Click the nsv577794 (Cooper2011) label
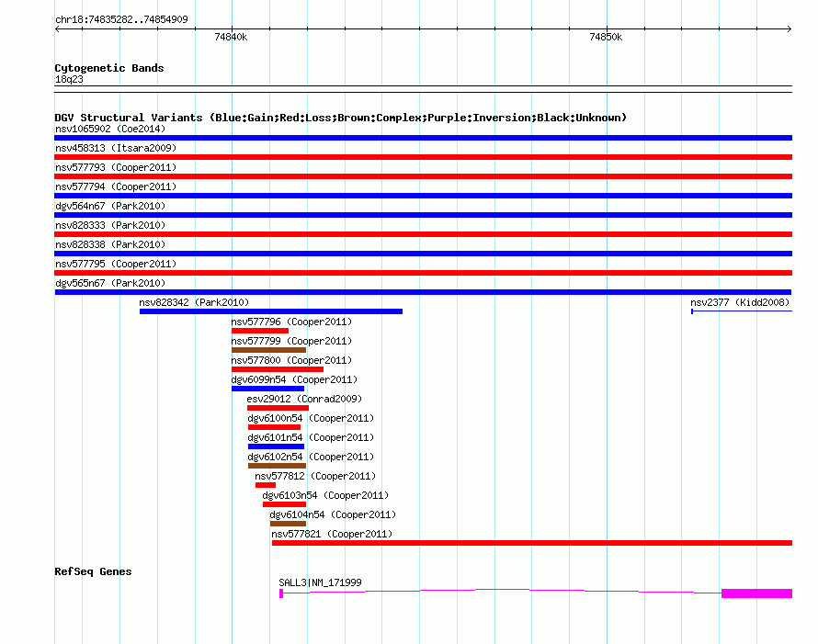This screenshot has height=644, width=818. [x=116, y=186]
